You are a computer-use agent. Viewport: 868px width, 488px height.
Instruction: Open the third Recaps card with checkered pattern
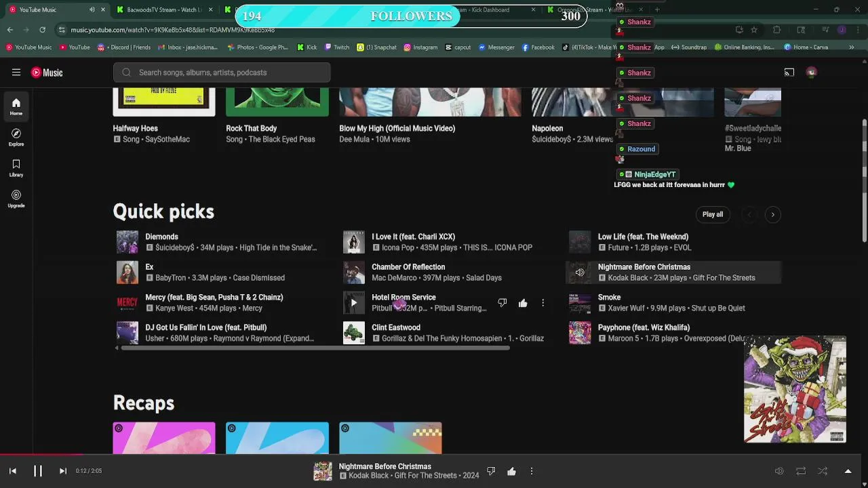tap(390, 438)
